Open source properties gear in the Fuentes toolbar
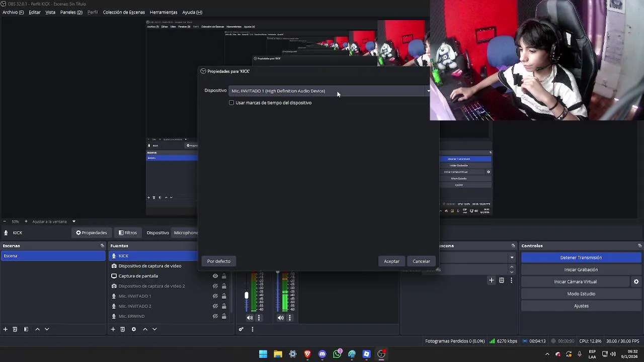 point(133,329)
